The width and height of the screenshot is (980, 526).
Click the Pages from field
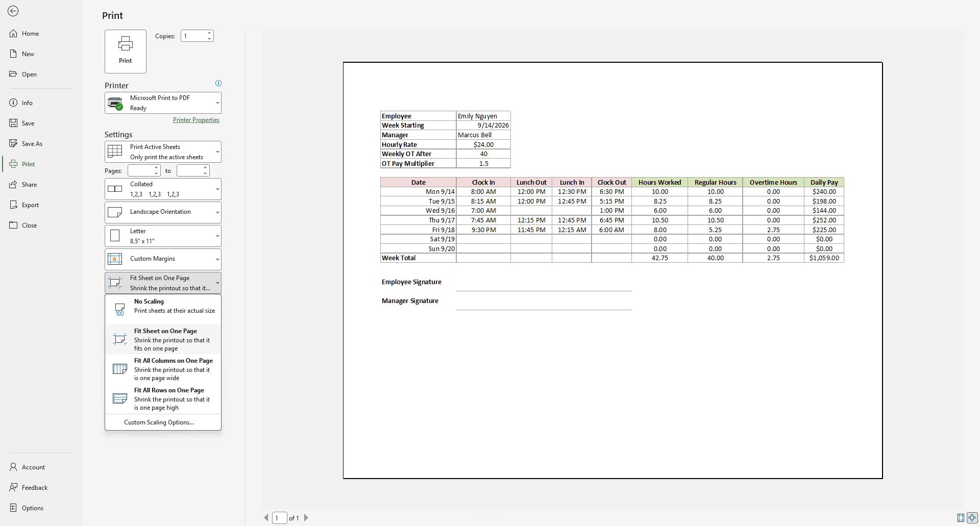click(140, 170)
